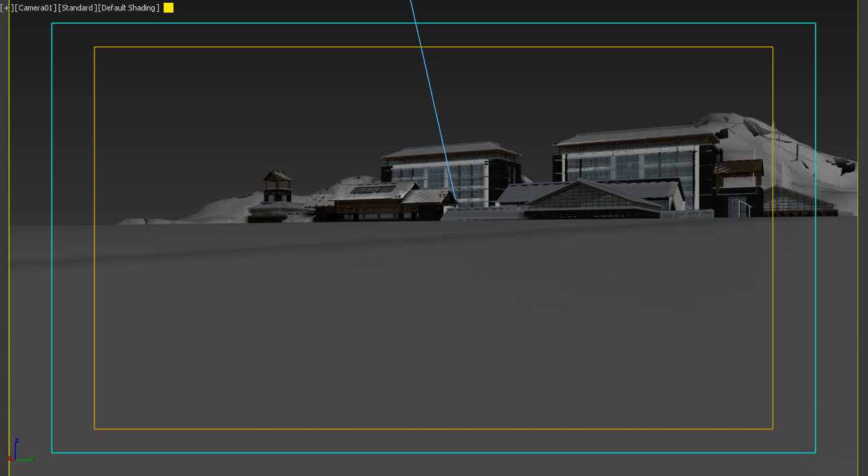Click the green Y axis of the tripod
This screenshot has height=476, width=868.
pos(27,459)
